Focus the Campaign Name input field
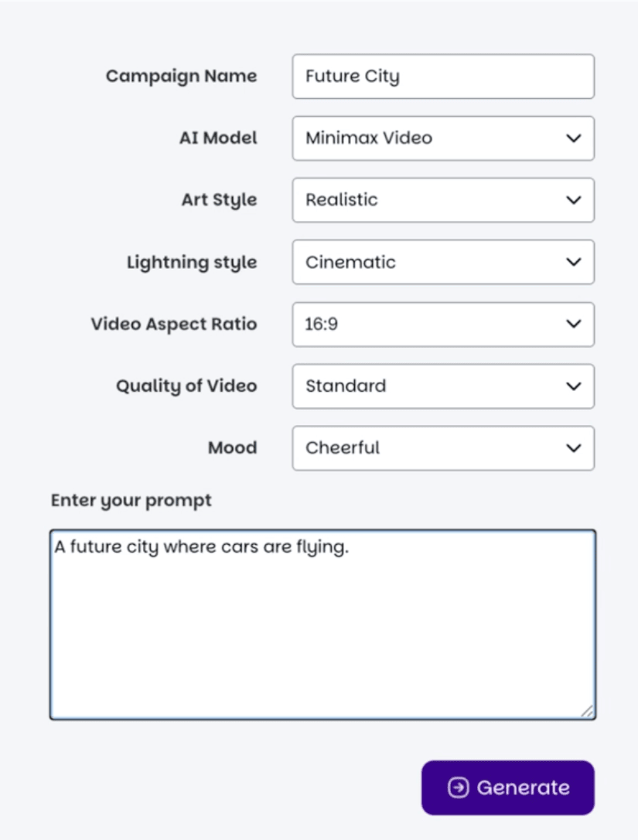Screen dimensions: 638x840 pyautogui.click(x=443, y=76)
